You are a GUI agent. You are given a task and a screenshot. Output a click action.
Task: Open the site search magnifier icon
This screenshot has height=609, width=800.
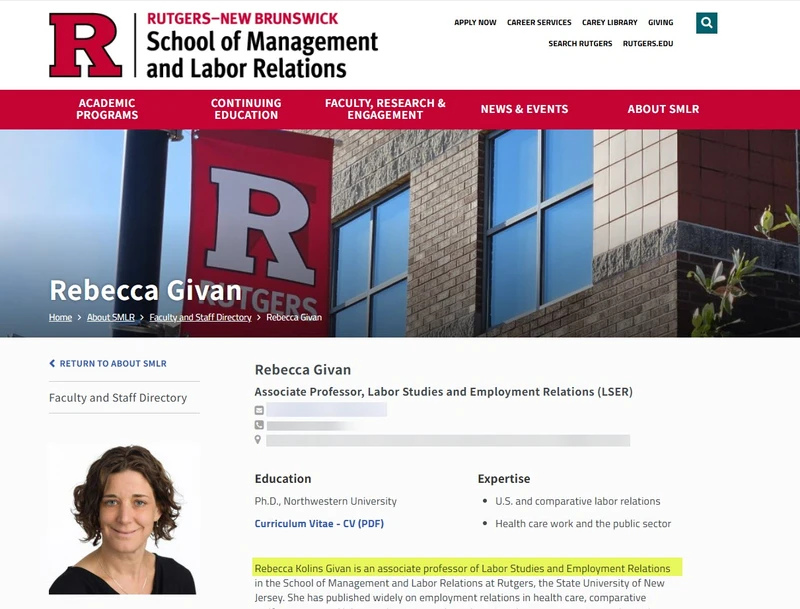706,23
